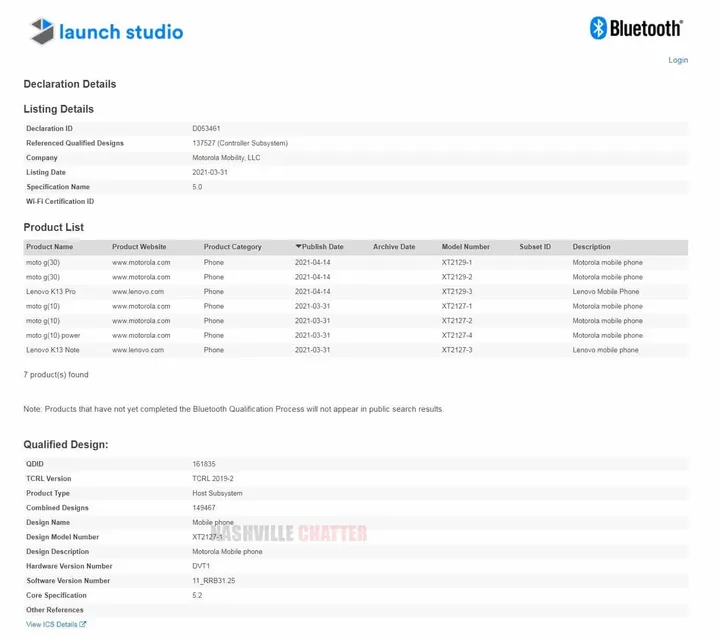The image size is (720, 639).
Task: Toggle the Publish Date sort arrow
Action: click(x=298, y=247)
